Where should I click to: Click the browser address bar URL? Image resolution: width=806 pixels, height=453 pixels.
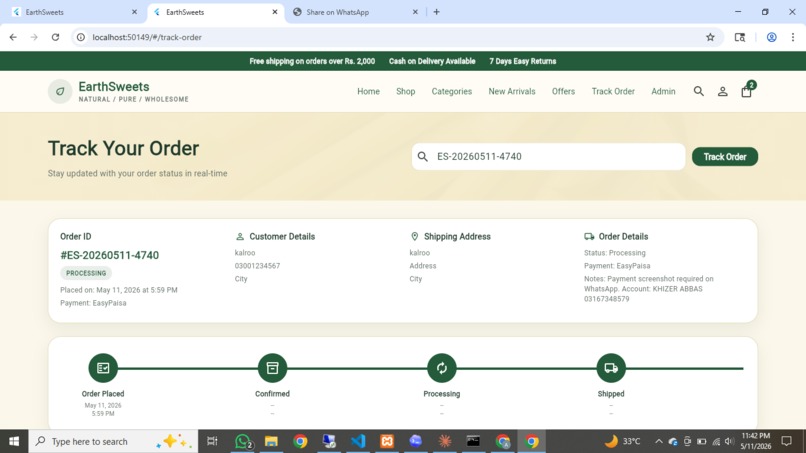pos(147,37)
